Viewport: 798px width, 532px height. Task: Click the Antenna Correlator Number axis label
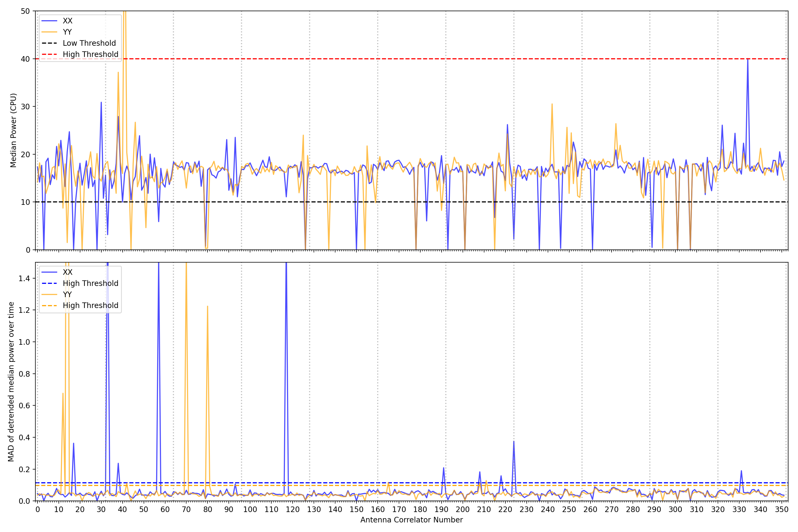[x=411, y=520]
